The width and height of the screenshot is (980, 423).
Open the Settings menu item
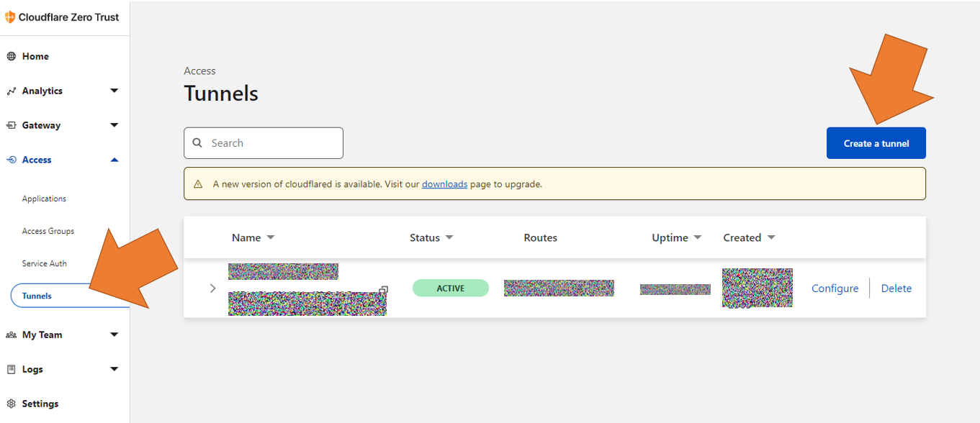coord(40,404)
